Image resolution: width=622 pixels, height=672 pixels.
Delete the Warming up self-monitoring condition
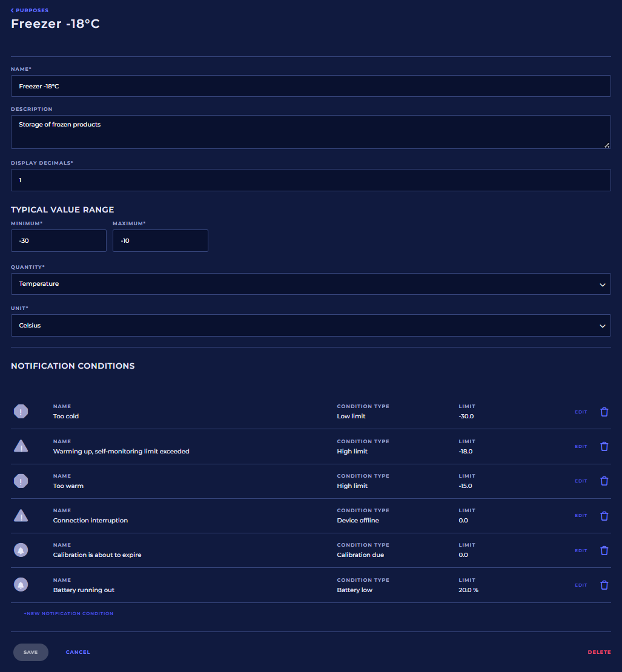604,446
